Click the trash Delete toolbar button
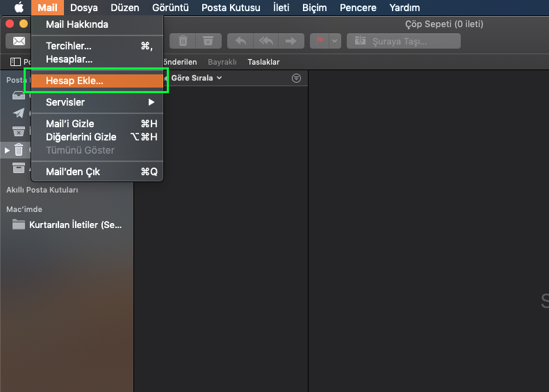This screenshot has height=392, width=549. pos(183,41)
